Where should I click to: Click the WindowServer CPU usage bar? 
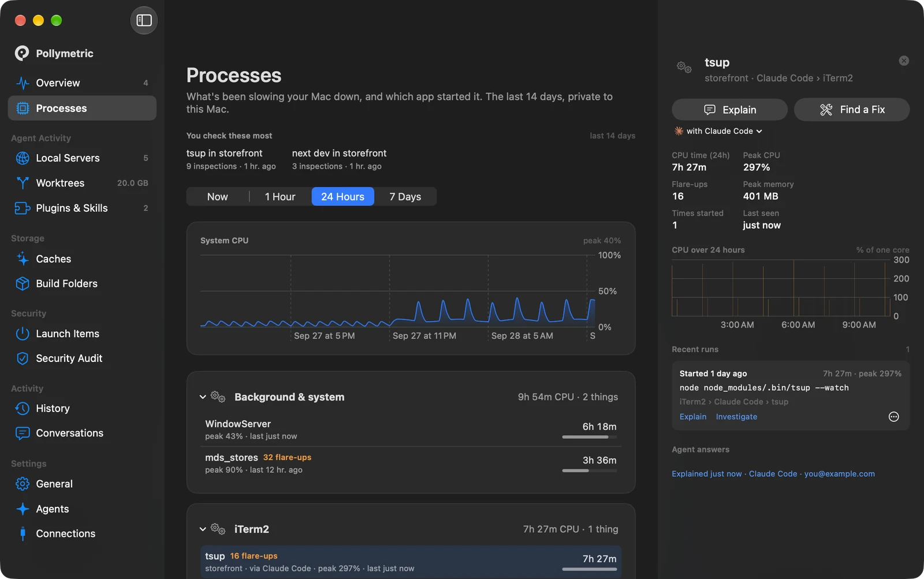coord(590,437)
